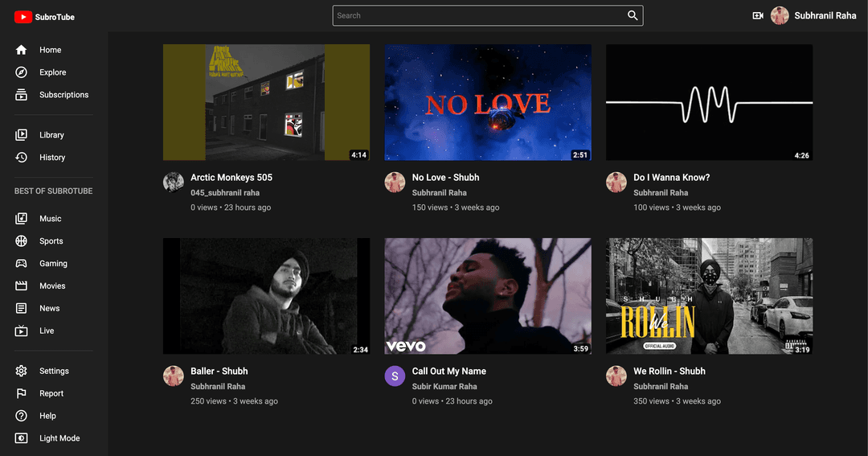The height and width of the screenshot is (456, 868).
Task: Click the Help question mark icon
Action: point(21,416)
